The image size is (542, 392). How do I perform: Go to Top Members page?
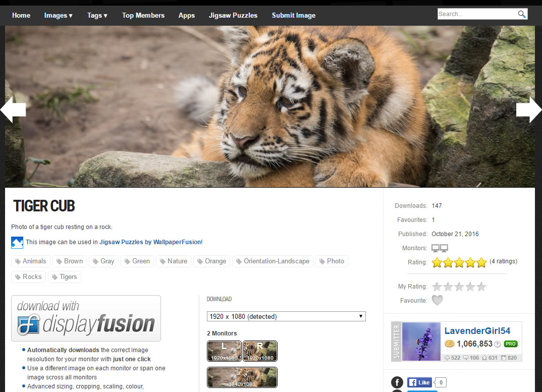pyautogui.click(x=143, y=15)
